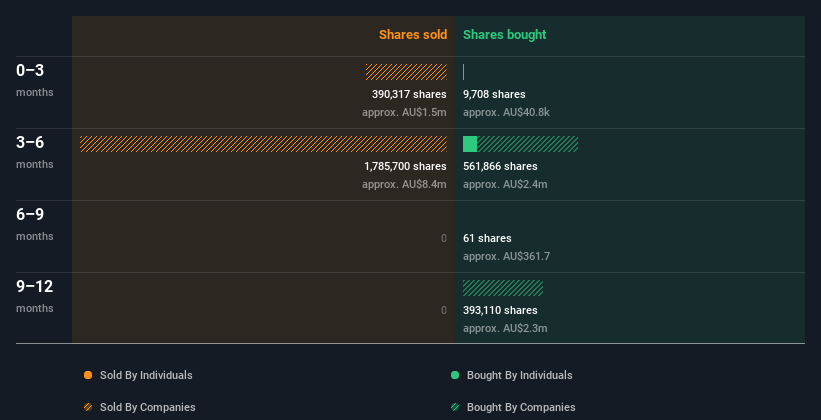This screenshot has width=821, height=420.
Task: Click the zero sold value in 6–9 months
Action: click(444, 238)
